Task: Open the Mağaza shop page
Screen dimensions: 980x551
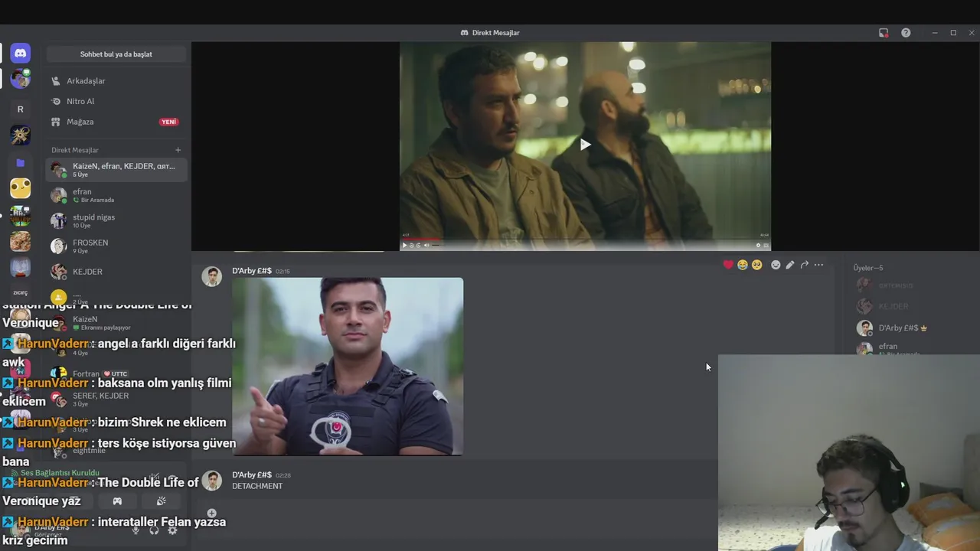Action: pyautogui.click(x=116, y=122)
